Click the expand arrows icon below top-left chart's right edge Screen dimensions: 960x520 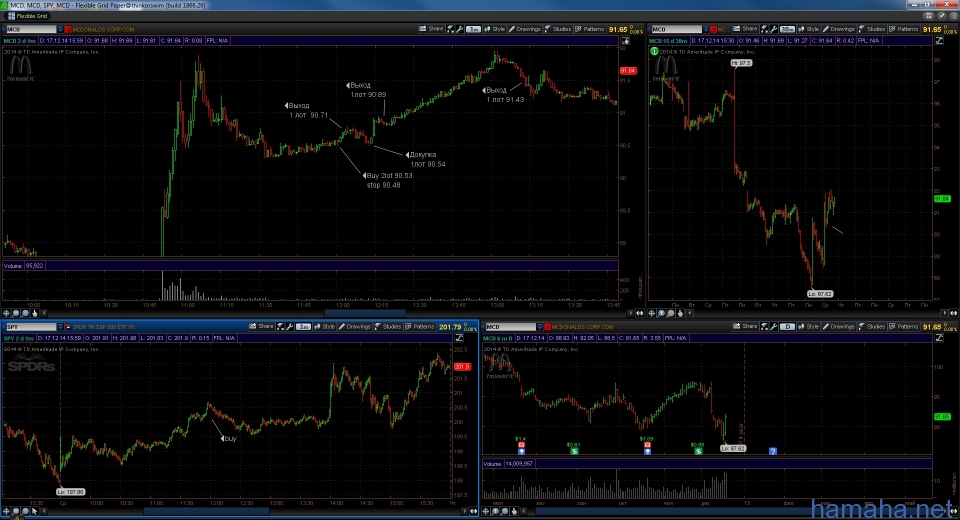tap(639, 313)
